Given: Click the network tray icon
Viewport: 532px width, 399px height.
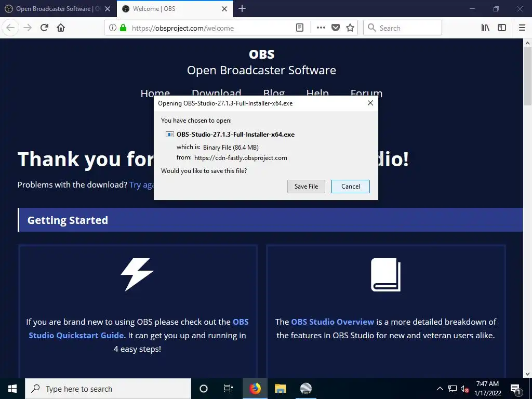Looking at the screenshot, I should pos(453,389).
